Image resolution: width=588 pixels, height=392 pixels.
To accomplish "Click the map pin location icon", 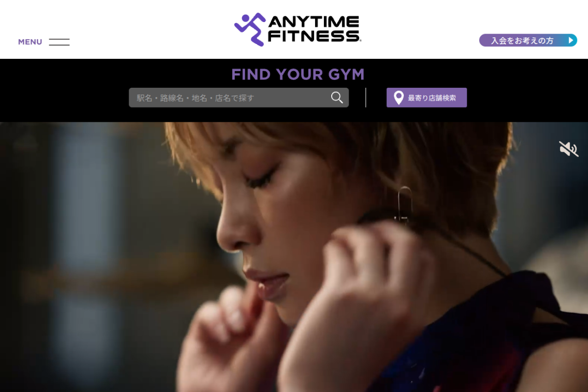I will click(x=399, y=97).
